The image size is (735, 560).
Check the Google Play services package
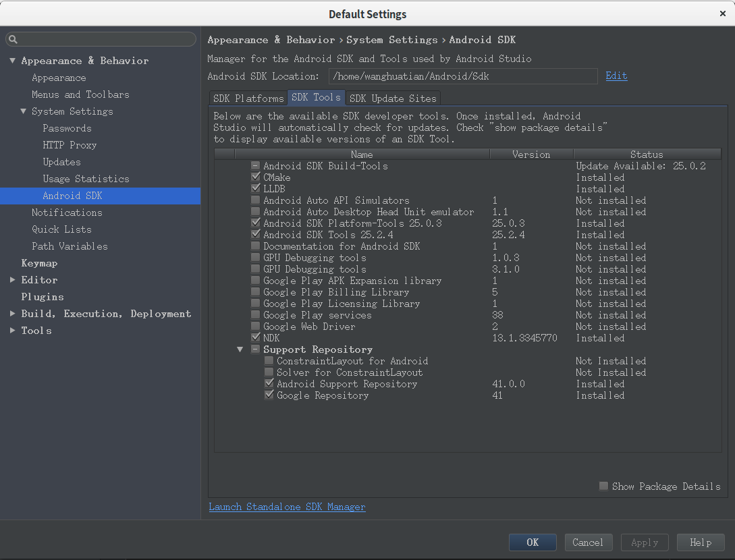click(255, 314)
